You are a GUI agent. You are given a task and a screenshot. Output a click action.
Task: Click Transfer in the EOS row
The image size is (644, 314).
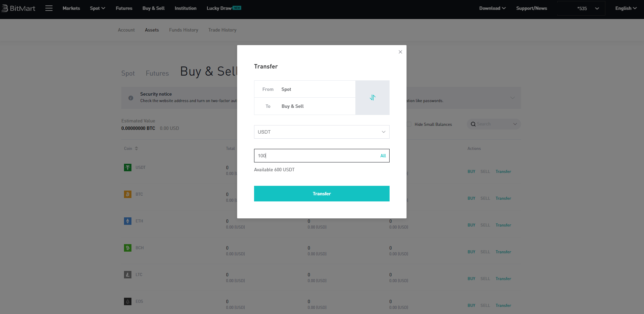(503, 306)
